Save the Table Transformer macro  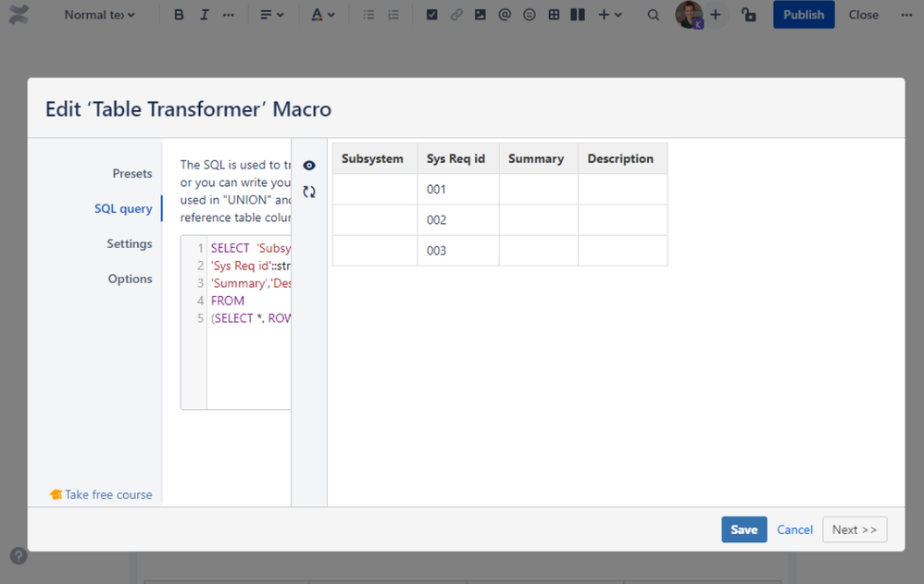tap(743, 529)
